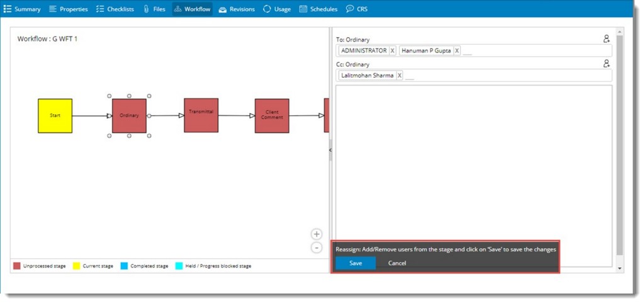Open the Revisions tab
This screenshot has width=644, height=303.
point(237,9)
